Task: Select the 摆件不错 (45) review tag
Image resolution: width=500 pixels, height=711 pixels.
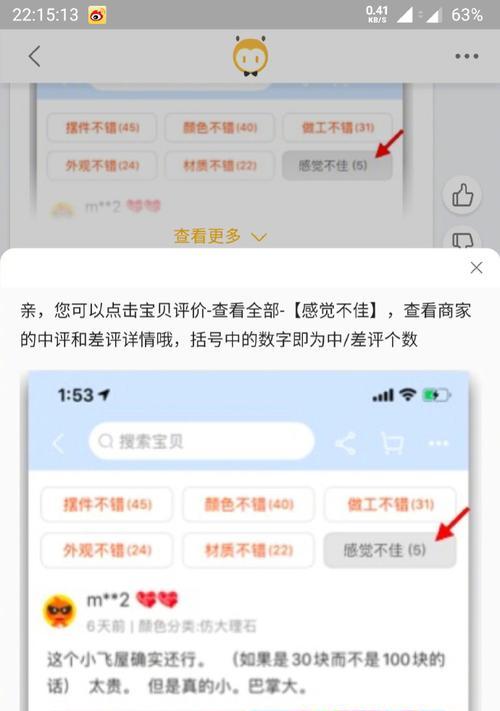Action: (107, 504)
